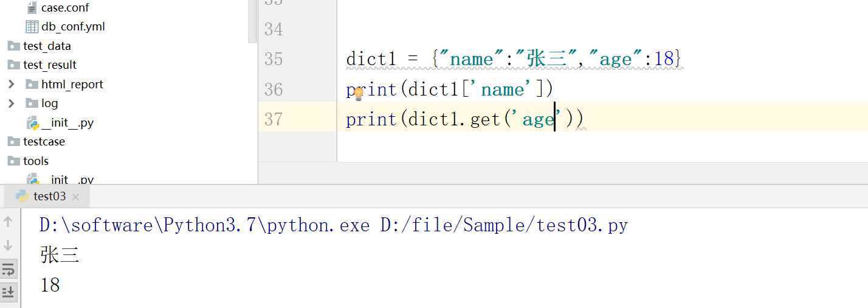Screen dimensions: 868x308
Task: Click the test_result folder icon
Action: pos(13,65)
